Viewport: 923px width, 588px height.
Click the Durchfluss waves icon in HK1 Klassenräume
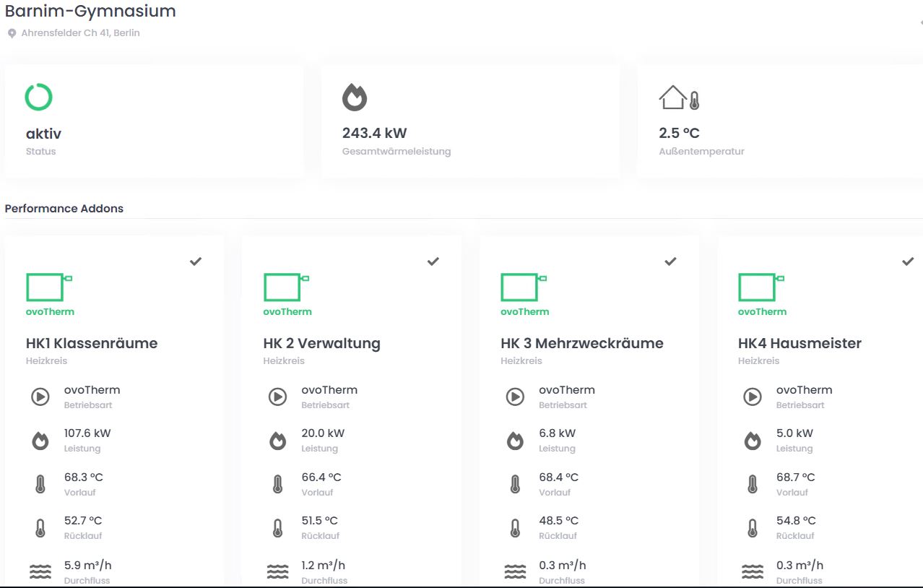click(x=40, y=571)
